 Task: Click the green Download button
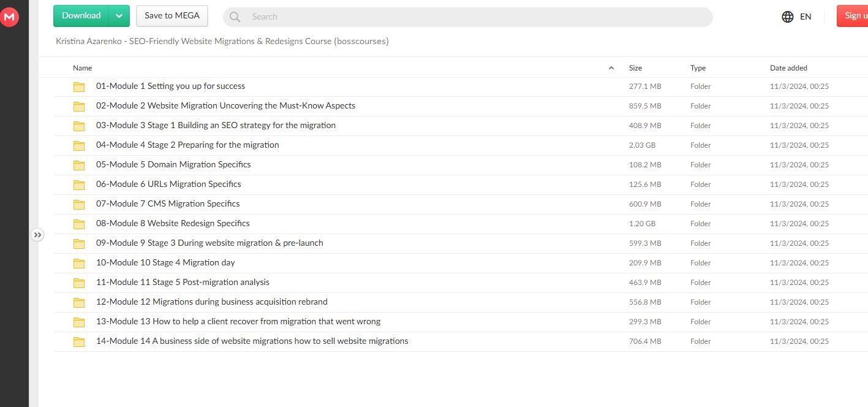pos(81,16)
